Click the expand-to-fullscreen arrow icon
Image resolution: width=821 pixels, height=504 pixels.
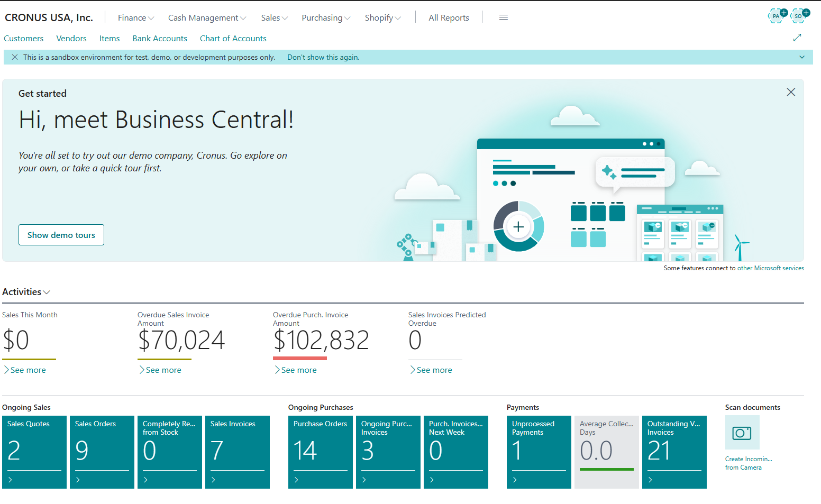pyautogui.click(x=797, y=38)
